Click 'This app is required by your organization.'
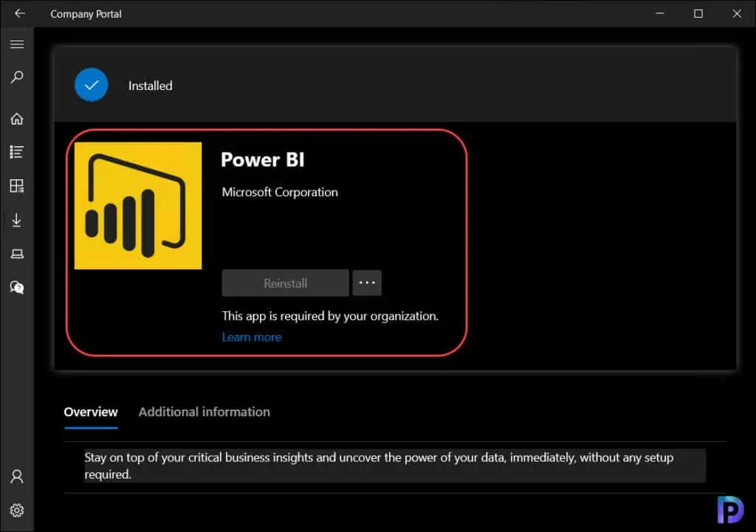The height and width of the screenshot is (532, 756). (330, 316)
